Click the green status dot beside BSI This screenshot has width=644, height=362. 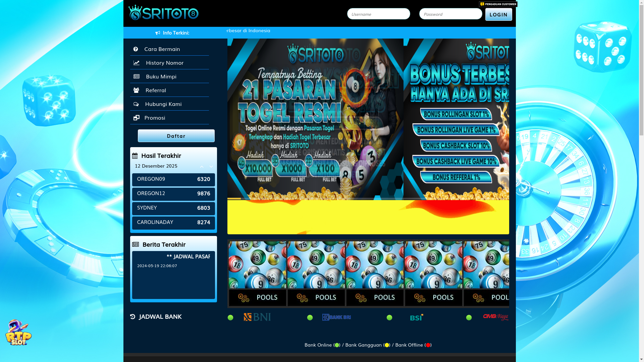point(389,317)
